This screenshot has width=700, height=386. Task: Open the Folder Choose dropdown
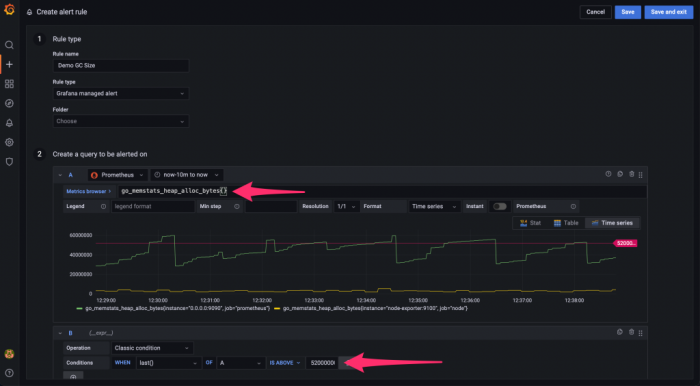(121, 121)
